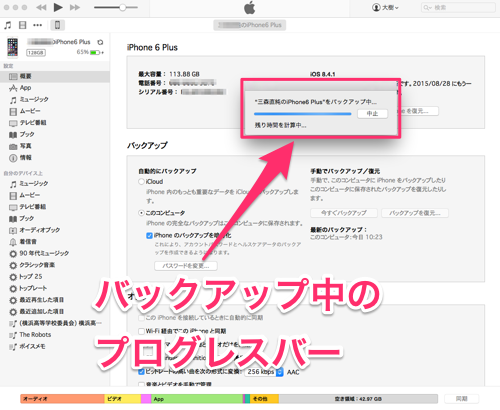
Task: Open the Movies library icon
Action: tap(22, 25)
